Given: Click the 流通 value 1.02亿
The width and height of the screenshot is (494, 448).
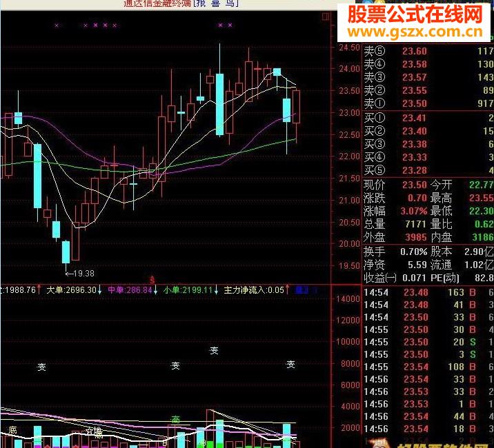Looking at the screenshot, I should tap(479, 265).
